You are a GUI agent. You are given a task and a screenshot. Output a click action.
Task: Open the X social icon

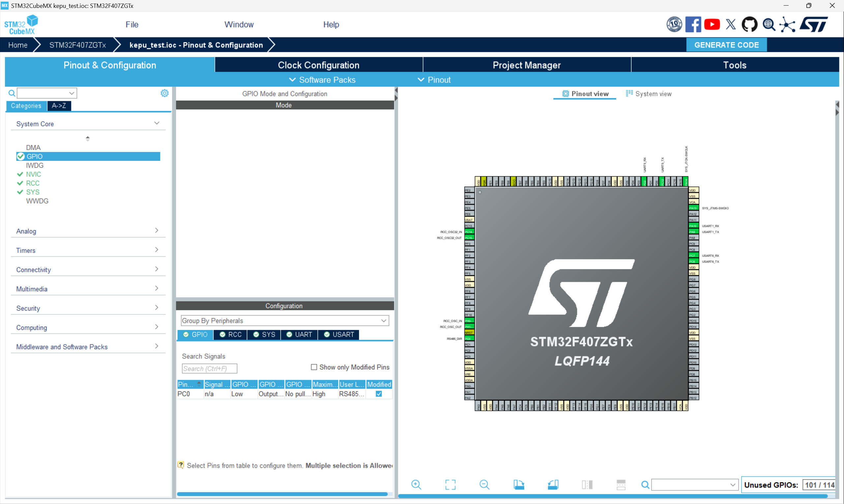[731, 24]
